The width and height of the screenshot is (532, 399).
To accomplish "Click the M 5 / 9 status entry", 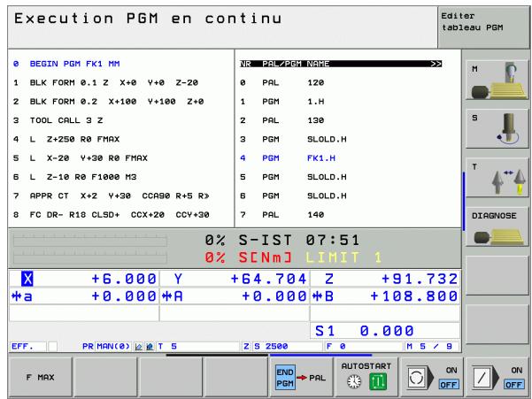I will click(429, 346).
